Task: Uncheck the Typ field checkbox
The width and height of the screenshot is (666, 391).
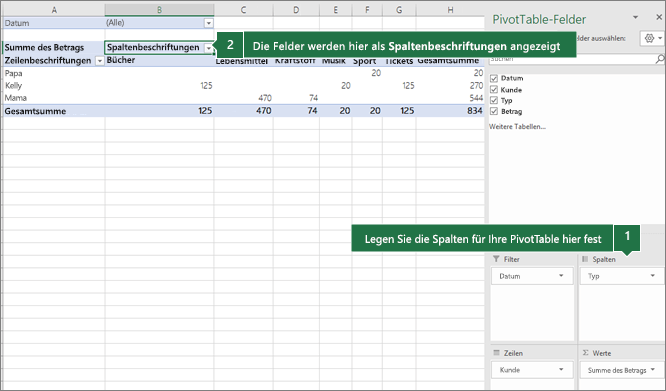Action: (x=494, y=101)
